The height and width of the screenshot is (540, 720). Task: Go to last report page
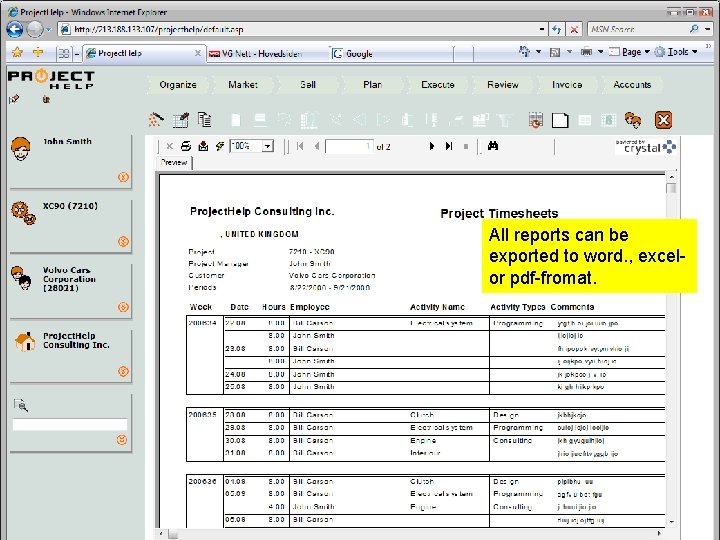[449, 146]
